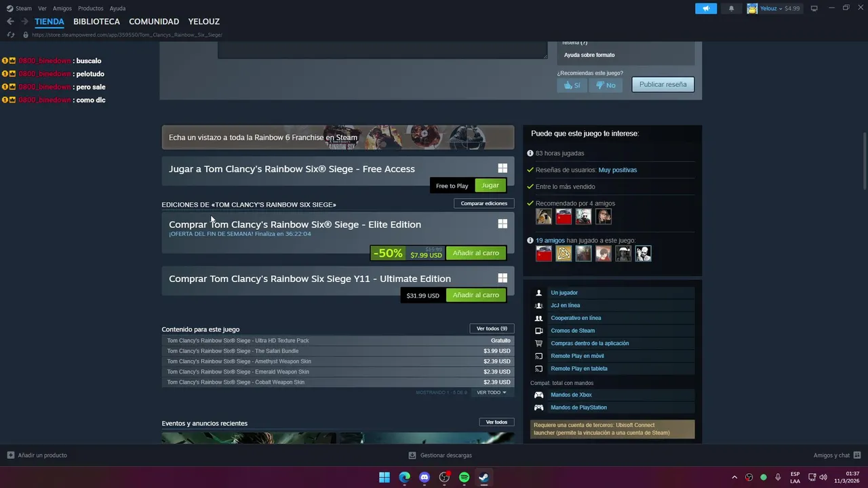Click the store page URL address

127,35
